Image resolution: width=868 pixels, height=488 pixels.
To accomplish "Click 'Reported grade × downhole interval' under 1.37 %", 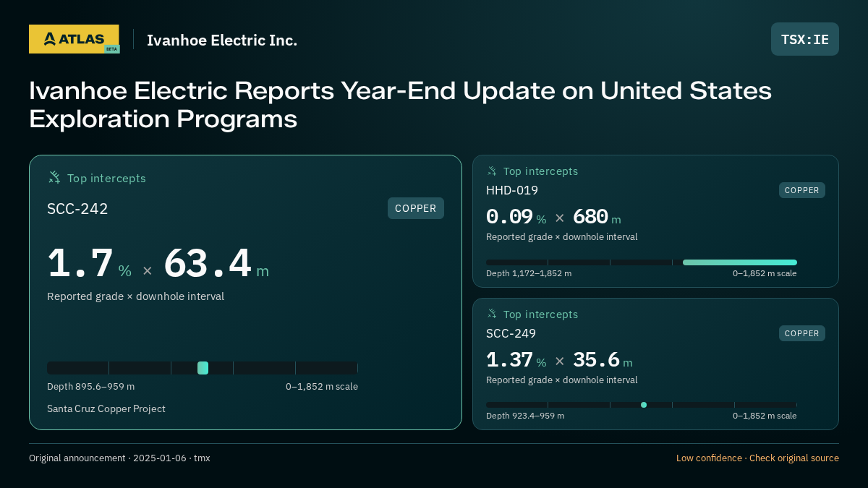I will click(562, 380).
